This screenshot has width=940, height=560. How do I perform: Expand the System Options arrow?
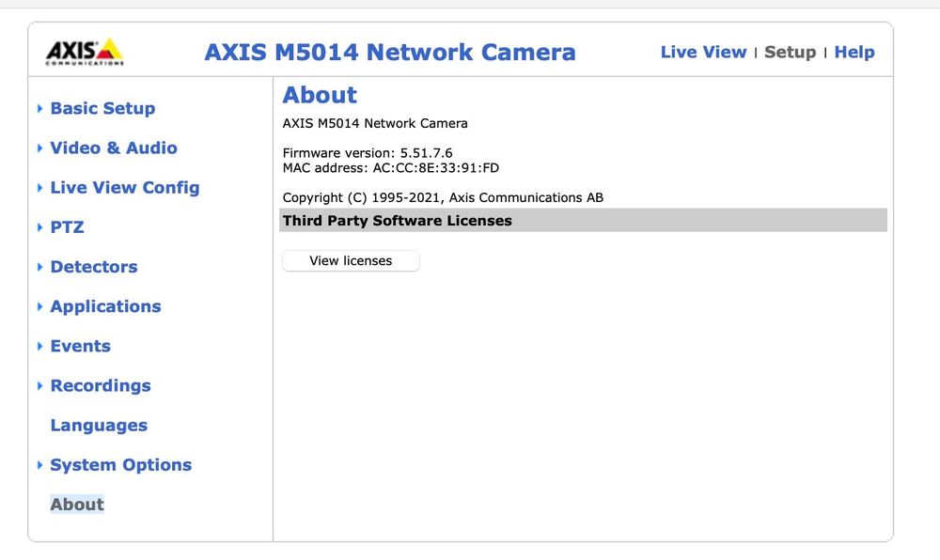(x=39, y=465)
